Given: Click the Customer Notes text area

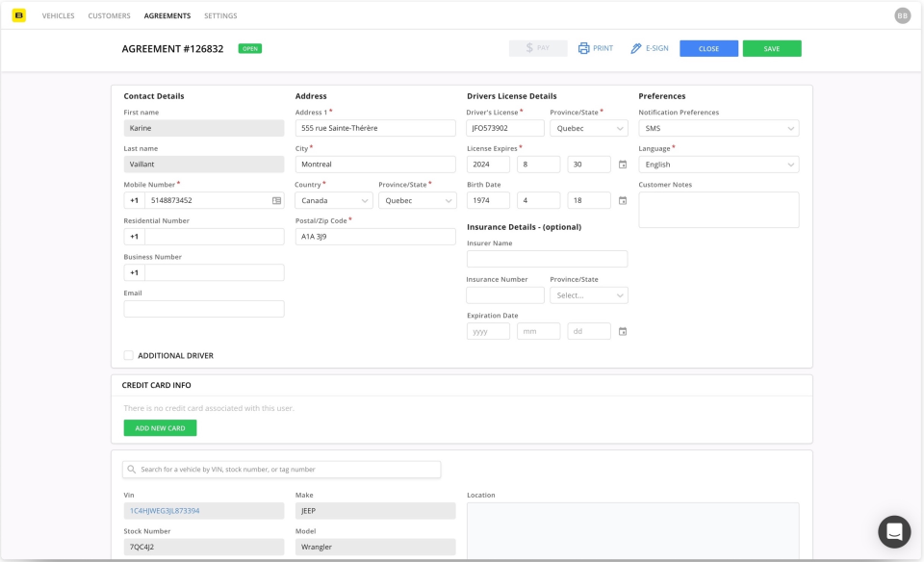Looking at the screenshot, I should click(718, 210).
